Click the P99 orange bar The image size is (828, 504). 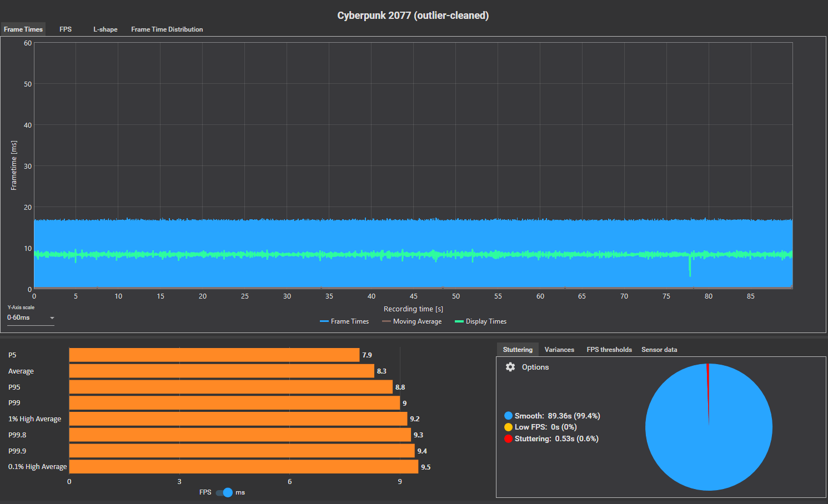(234, 403)
